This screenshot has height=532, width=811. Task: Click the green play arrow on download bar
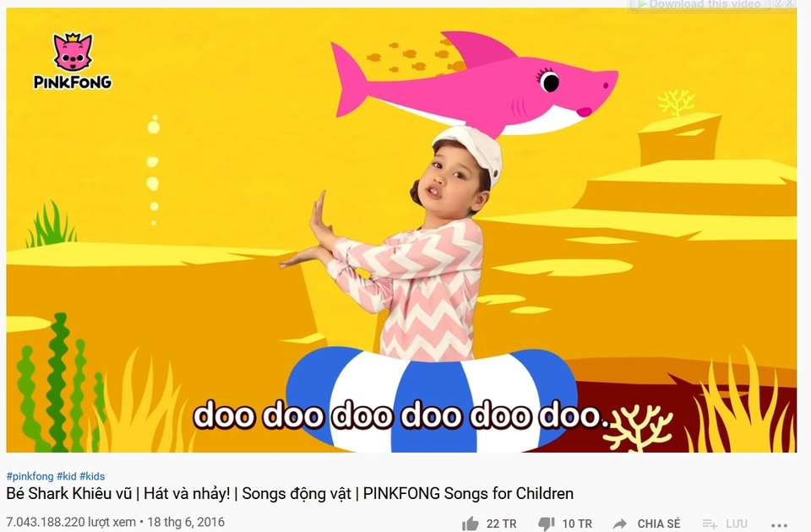(x=641, y=4)
